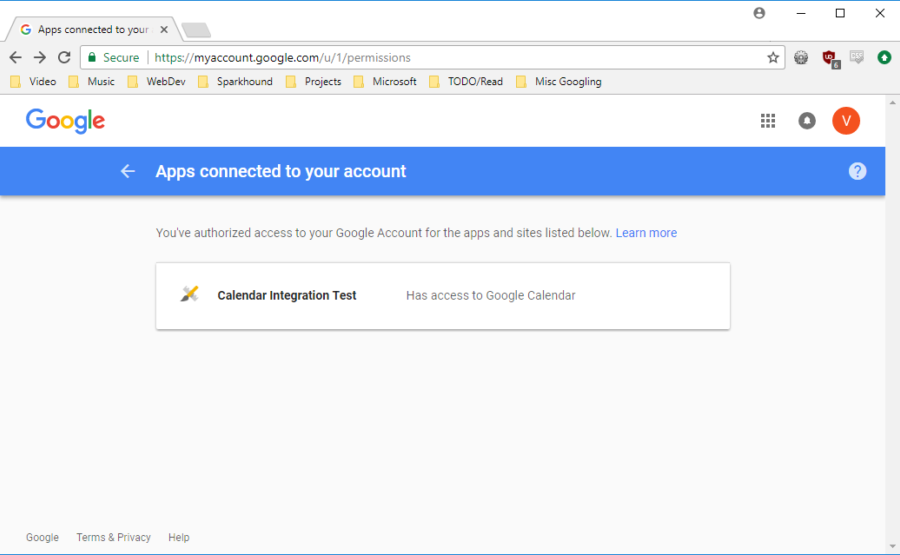Open the Music bookmarks folder
The image size is (900, 555).
92,81
